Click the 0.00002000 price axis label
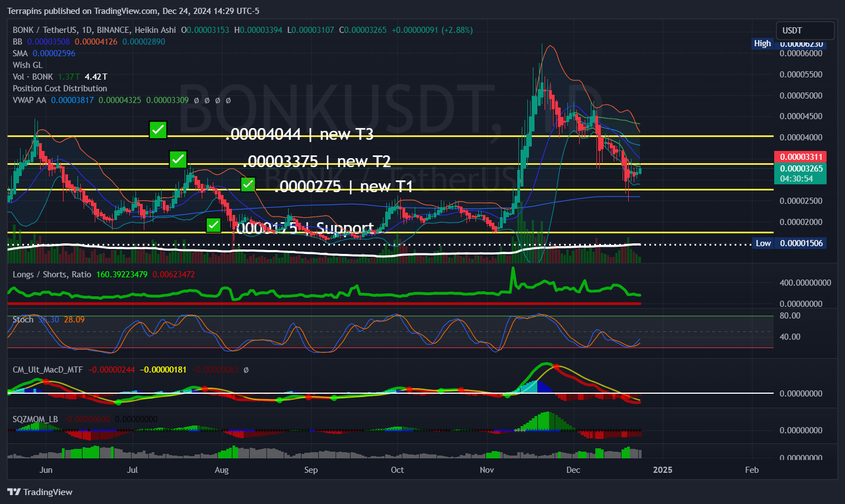845x504 pixels. [801, 222]
